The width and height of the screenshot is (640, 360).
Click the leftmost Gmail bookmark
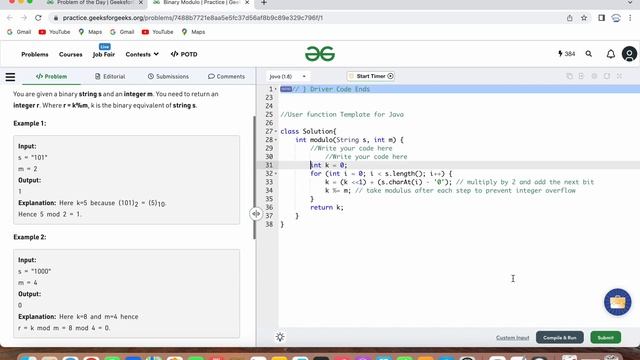[19, 32]
